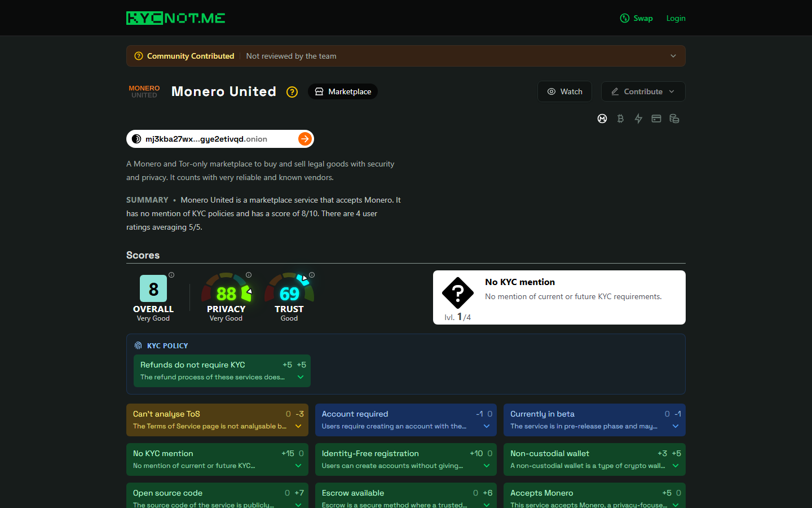Expand the Account required card

click(406, 420)
